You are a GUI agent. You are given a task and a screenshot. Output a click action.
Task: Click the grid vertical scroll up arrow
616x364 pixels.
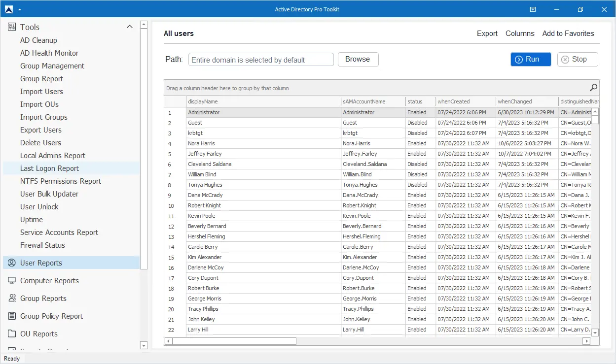[x=595, y=112]
